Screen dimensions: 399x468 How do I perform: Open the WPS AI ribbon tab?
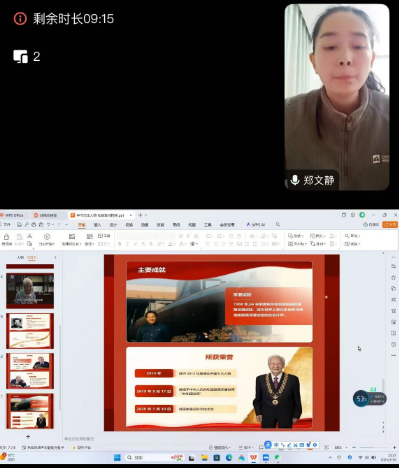(256, 225)
